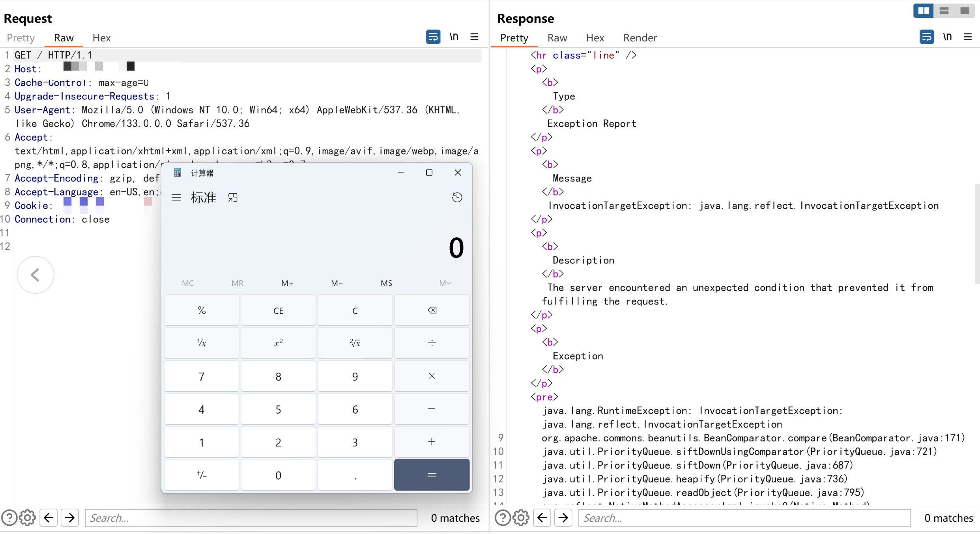Screen dimensions: 980x534
Task: Click the minus key in Calculator
Action: pyautogui.click(x=432, y=409)
